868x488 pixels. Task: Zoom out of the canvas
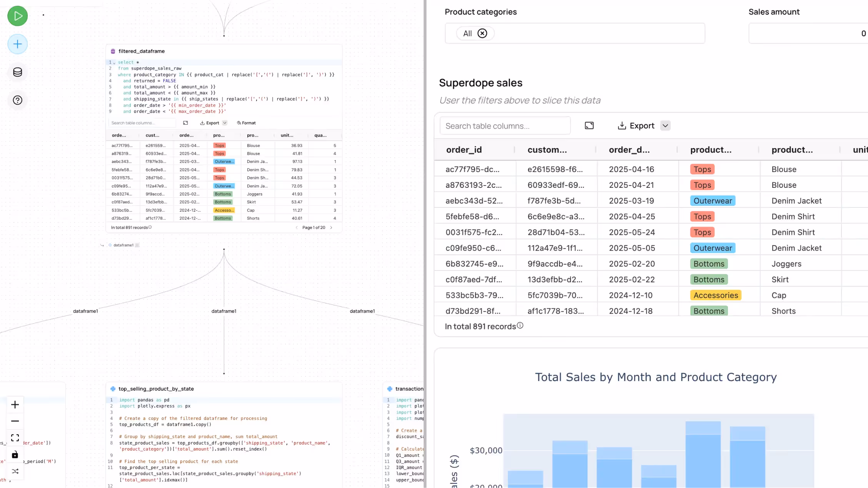[15, 421]
